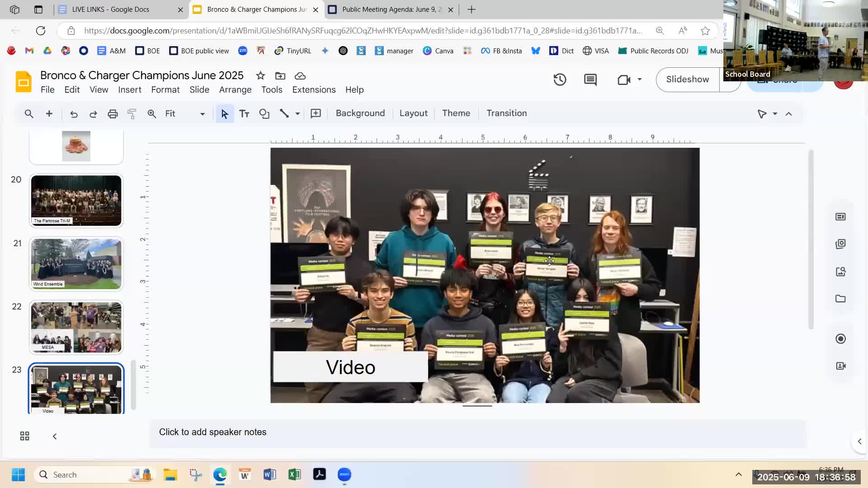Open version history clock icon
The width and height of the screenshot is (868, 488).
pyautogui.click(x=560, y=80)
